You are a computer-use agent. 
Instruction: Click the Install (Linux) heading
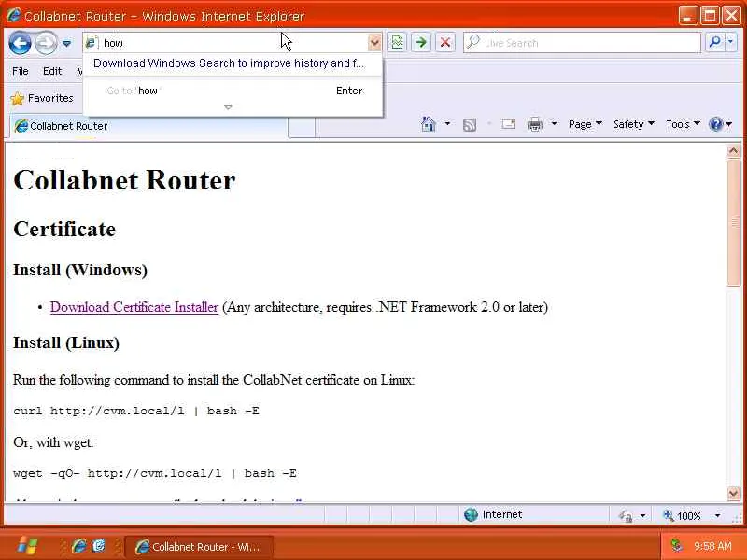pyautogui.click(x=66, y=343)
